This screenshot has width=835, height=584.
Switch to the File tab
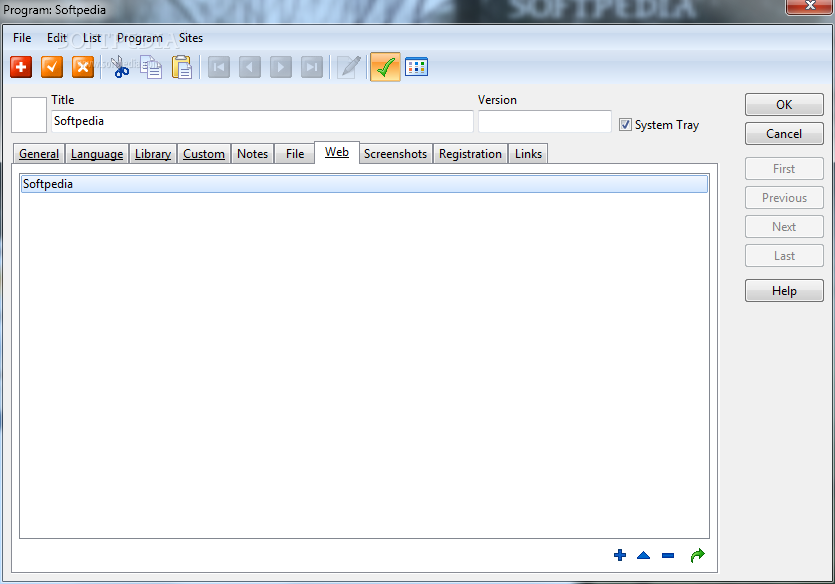click(295, 154)
